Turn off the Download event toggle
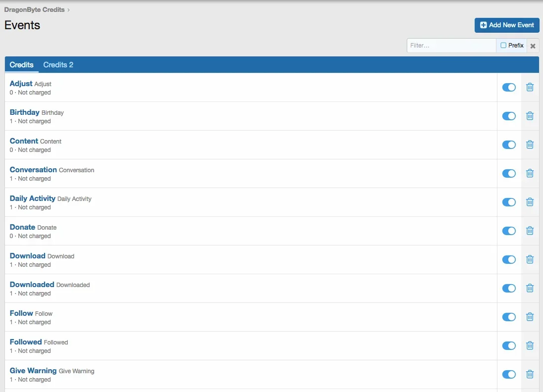The image size is (543, 392). (509, 259)
